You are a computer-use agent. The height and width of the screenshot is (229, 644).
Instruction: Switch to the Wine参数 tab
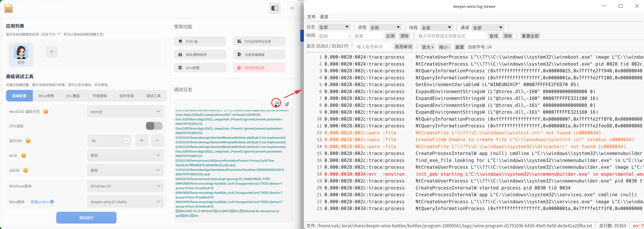46,96
